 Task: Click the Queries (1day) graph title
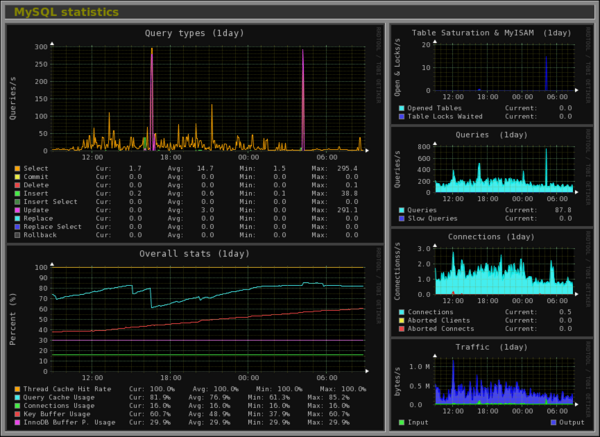(x=491, y=135)
